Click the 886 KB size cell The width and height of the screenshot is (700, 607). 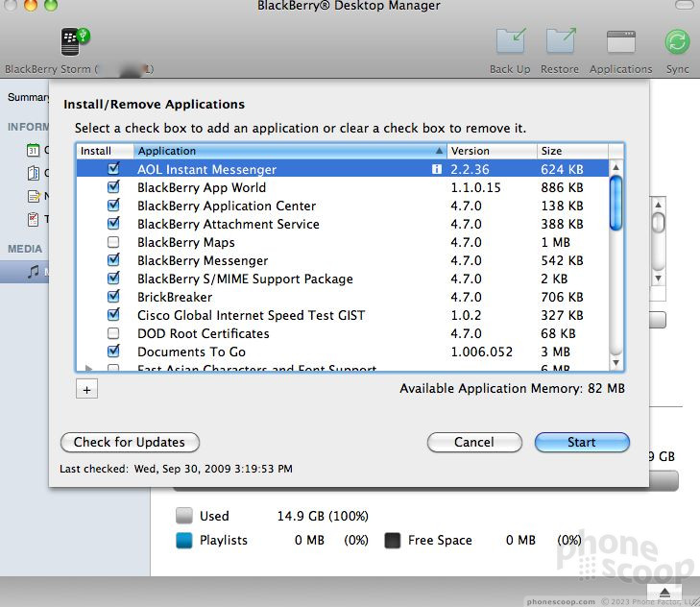[562, 187]
